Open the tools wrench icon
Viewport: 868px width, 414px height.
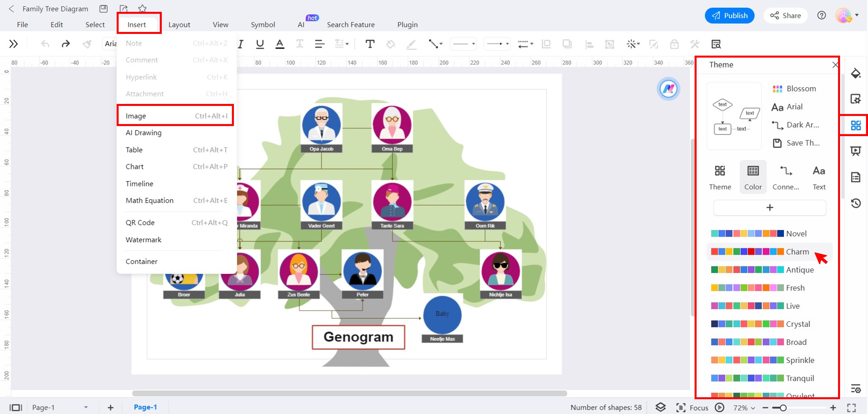[x=694, y=44]
